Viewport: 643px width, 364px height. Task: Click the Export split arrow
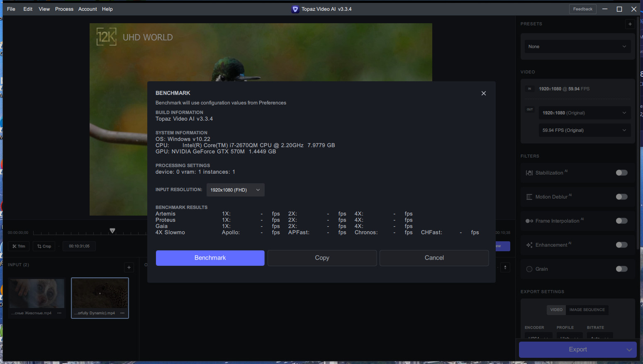click(x=629, y=349)
